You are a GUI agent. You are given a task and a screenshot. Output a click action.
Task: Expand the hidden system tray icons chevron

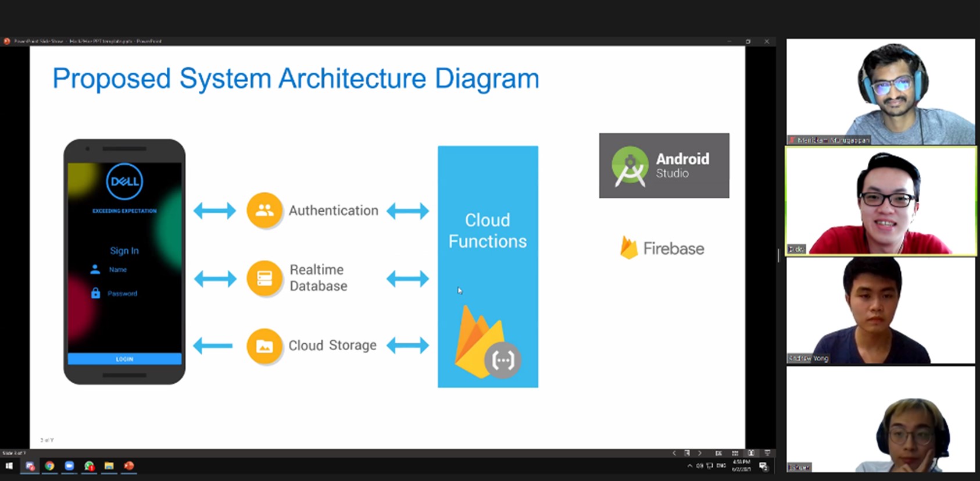[x=689, y=466]
